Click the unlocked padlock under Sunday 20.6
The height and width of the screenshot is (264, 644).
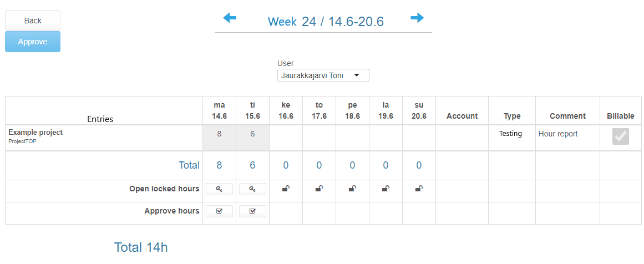point(419,189)
